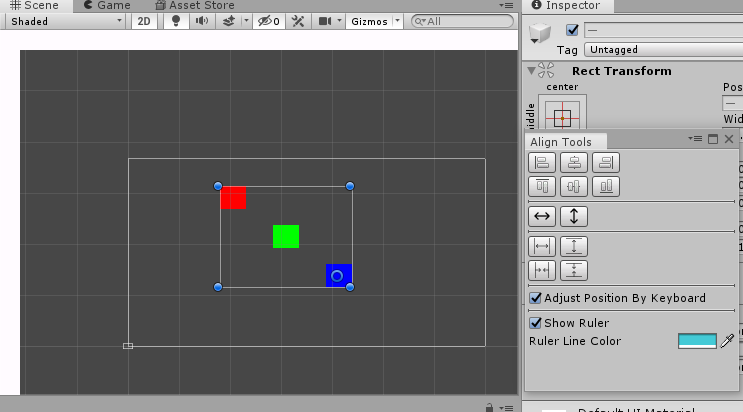The width and height of the screenshot is (743, 412).
Task: Click the scene camera settings icon
Action: [x=325, y=21]
